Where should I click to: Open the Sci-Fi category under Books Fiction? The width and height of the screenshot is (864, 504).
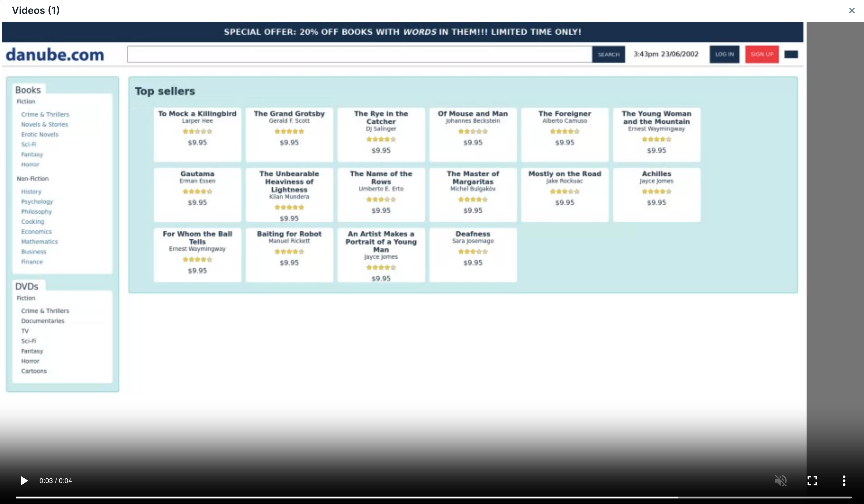(28, 144)
